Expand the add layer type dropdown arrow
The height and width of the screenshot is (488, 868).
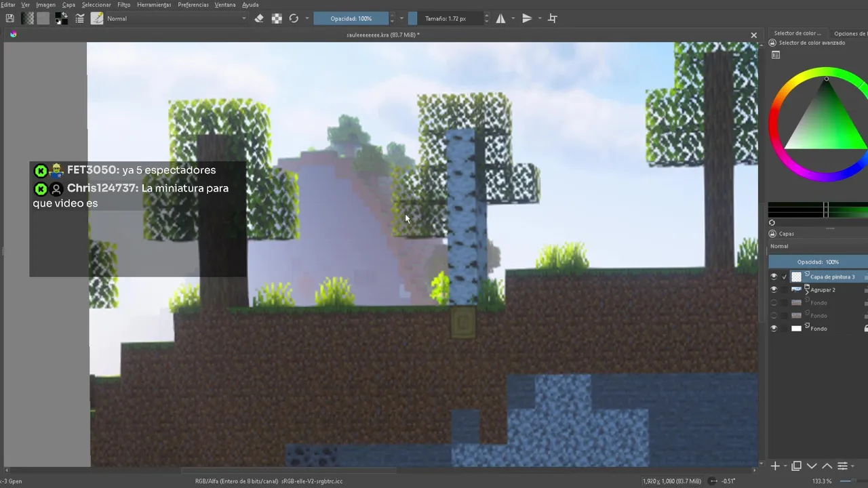coord(785,466)
